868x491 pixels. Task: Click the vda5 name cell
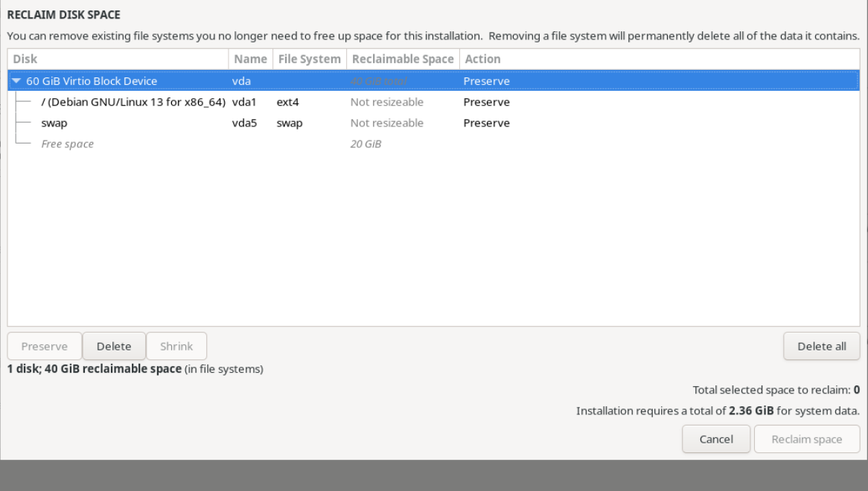pos(244,123)
